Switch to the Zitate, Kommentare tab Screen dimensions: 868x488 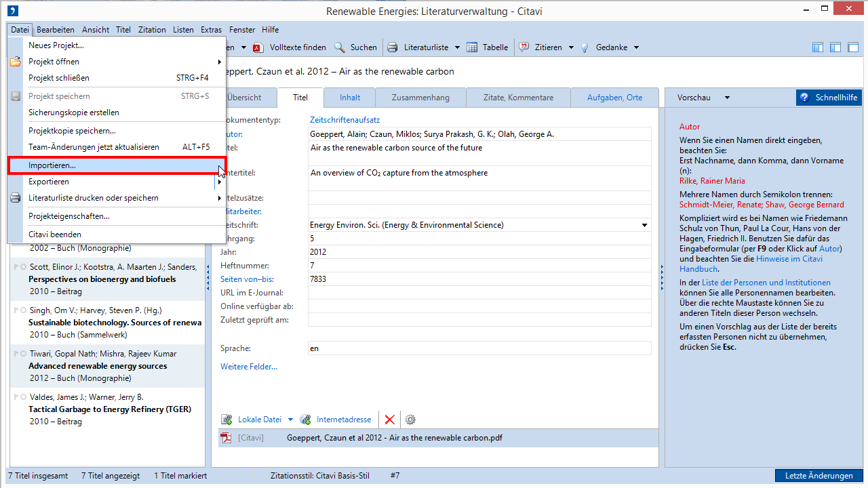click(x=518, y=98)
